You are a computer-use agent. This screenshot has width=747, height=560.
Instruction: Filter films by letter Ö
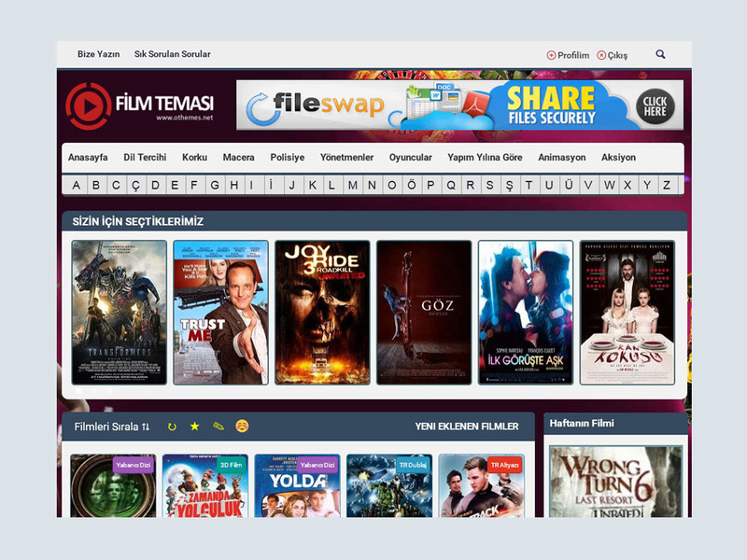tap(412, 185)
